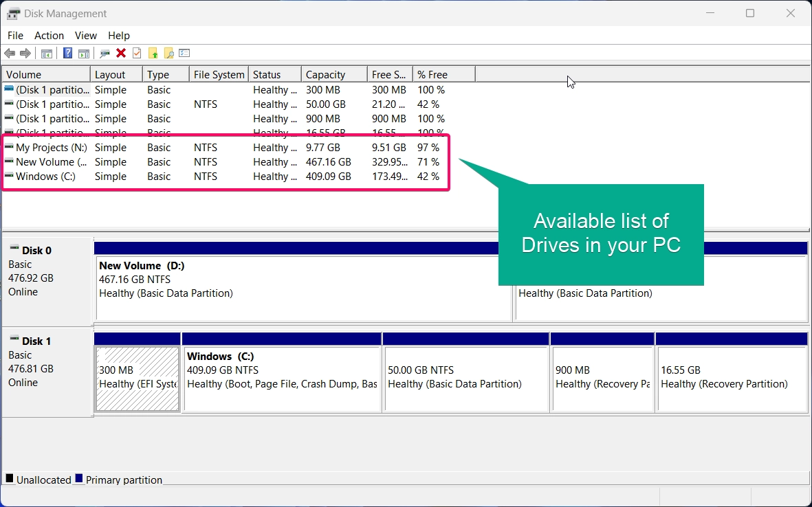Click the 71 % free cell

428,162
